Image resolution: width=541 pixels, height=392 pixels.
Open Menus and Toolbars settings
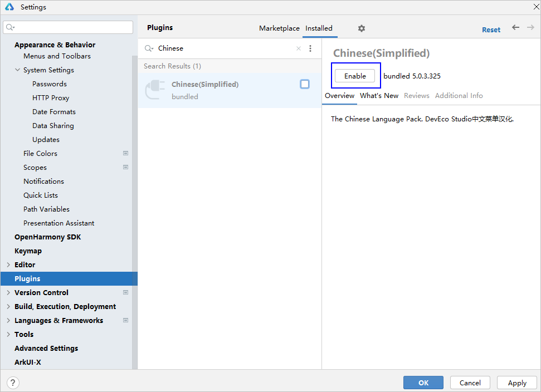click(57, 56)
